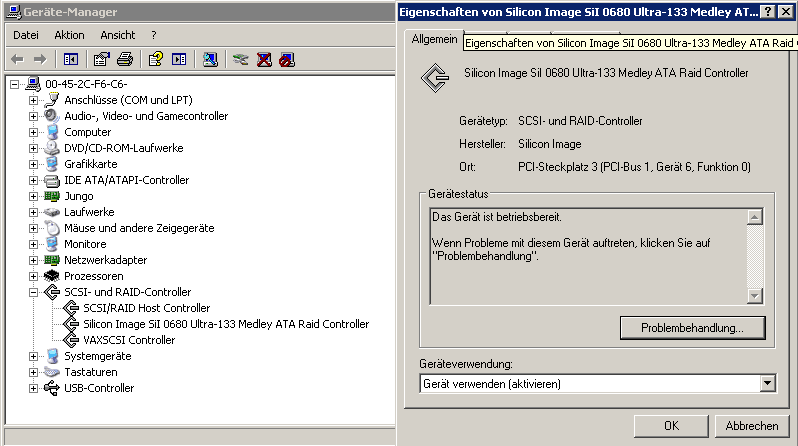The width and height of the screenshot is (798, 446).
Task: Click Abbrechen in the properties dialog
Action: (x=752, y=426)
